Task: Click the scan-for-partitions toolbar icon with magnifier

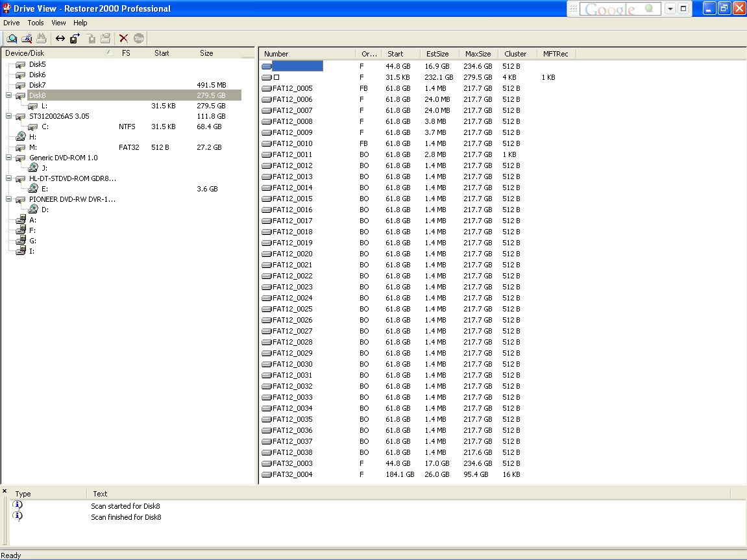Action: click(27, 38)
